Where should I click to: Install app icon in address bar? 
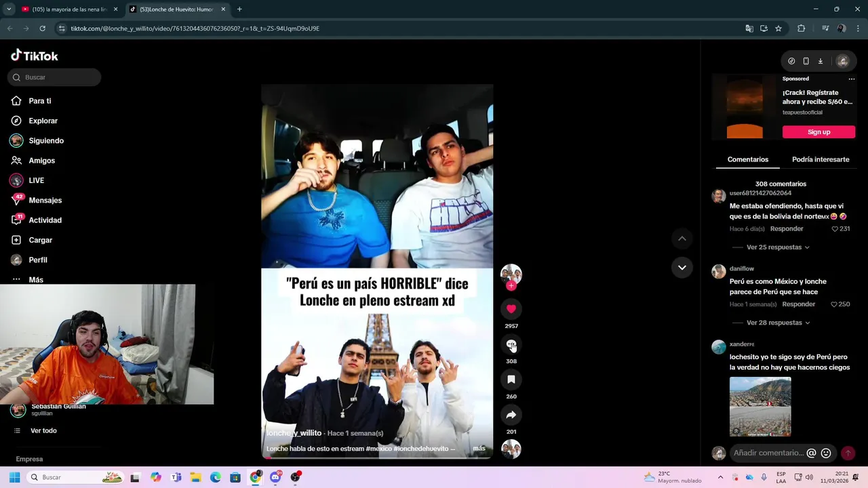coord(764,28)
